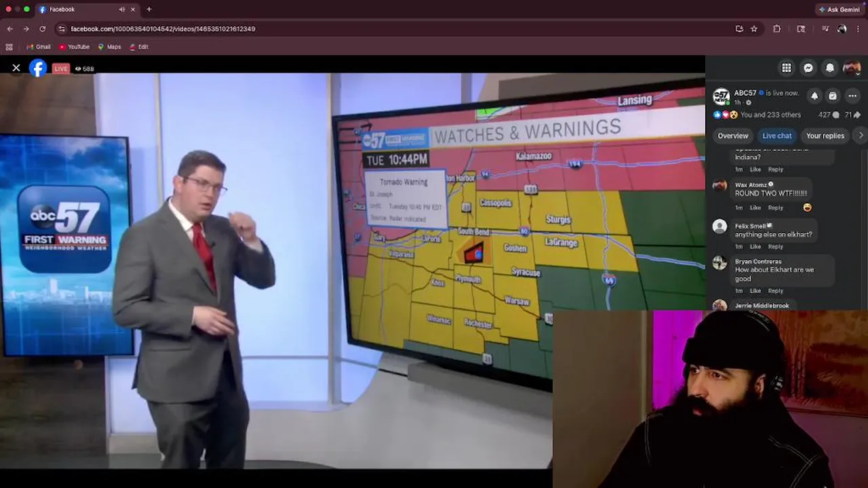This screenshot has width=868, height=488.
Task: Go forward in browser history
Action: click(26, 29)
